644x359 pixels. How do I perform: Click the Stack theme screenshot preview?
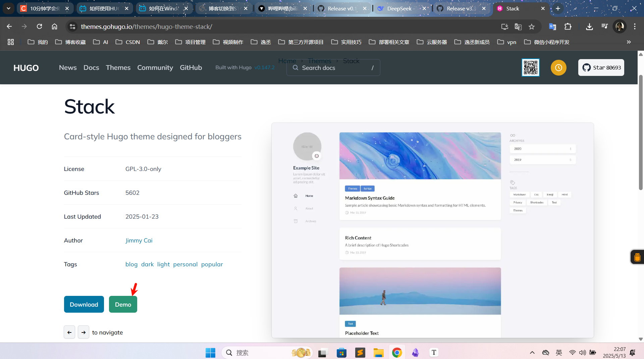tap(433, 230)
